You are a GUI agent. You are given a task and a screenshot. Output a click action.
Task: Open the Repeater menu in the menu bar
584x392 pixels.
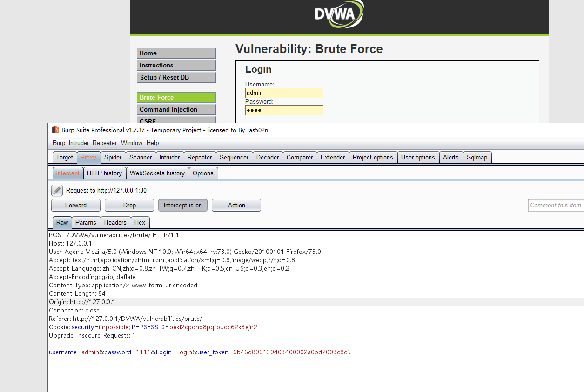point(105,143)
